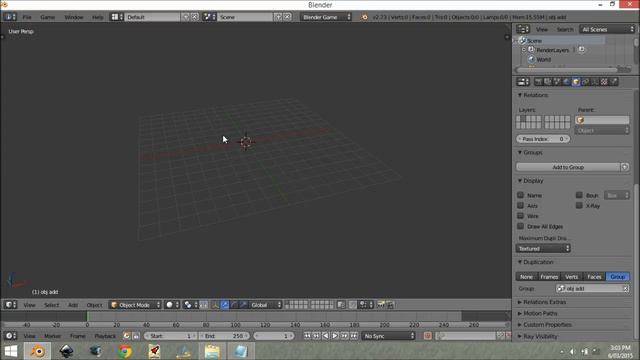Open the Constraints properties tab

(x=585, y=82)
